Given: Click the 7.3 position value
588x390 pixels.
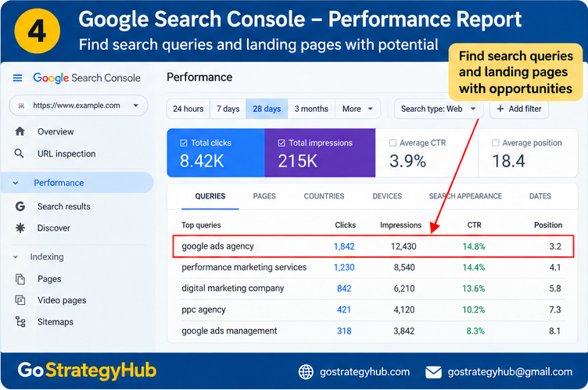Looking at the screenshot, I should point(555,309).
